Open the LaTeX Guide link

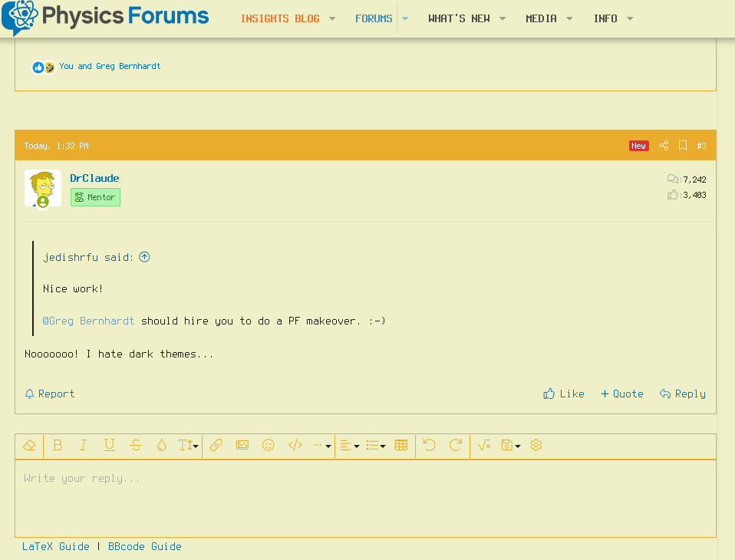[x=56, y=547]
